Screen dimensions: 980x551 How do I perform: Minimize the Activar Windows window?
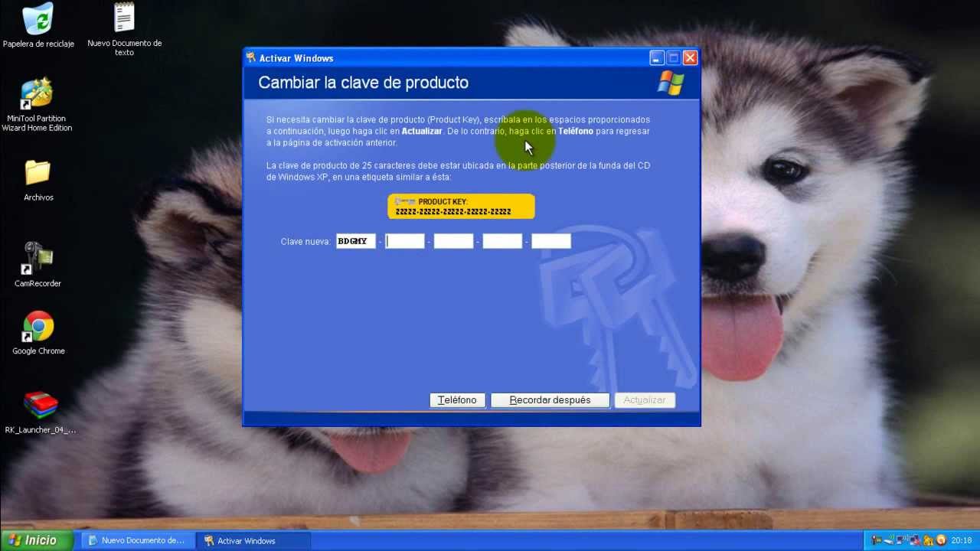coord(657,58)
